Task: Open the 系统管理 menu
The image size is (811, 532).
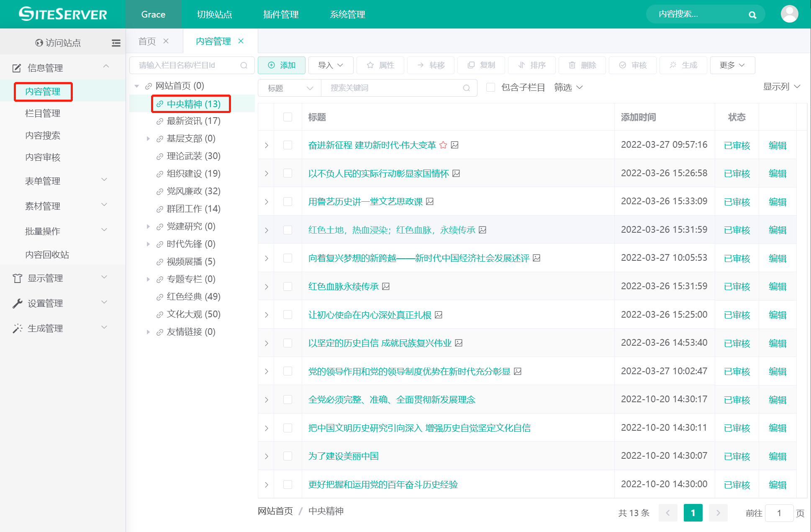Action: click(x=347, y=14)
